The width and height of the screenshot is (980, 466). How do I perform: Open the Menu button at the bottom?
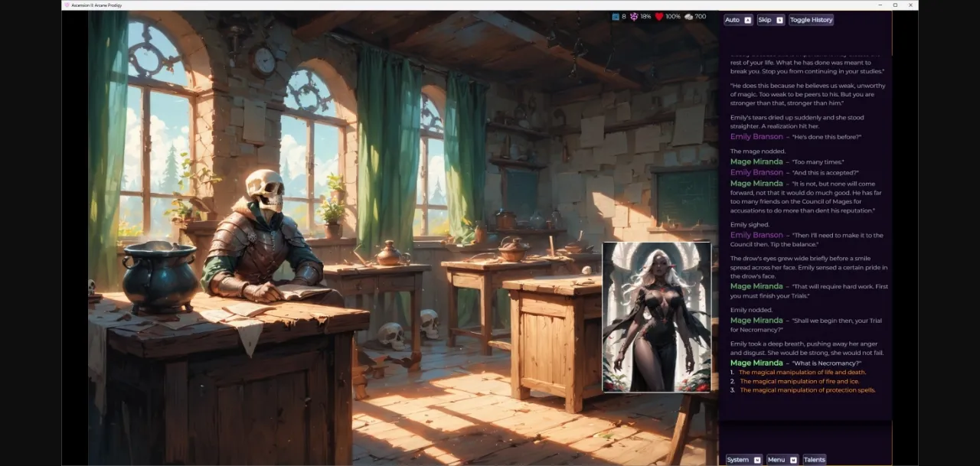[x=776, y=460]
